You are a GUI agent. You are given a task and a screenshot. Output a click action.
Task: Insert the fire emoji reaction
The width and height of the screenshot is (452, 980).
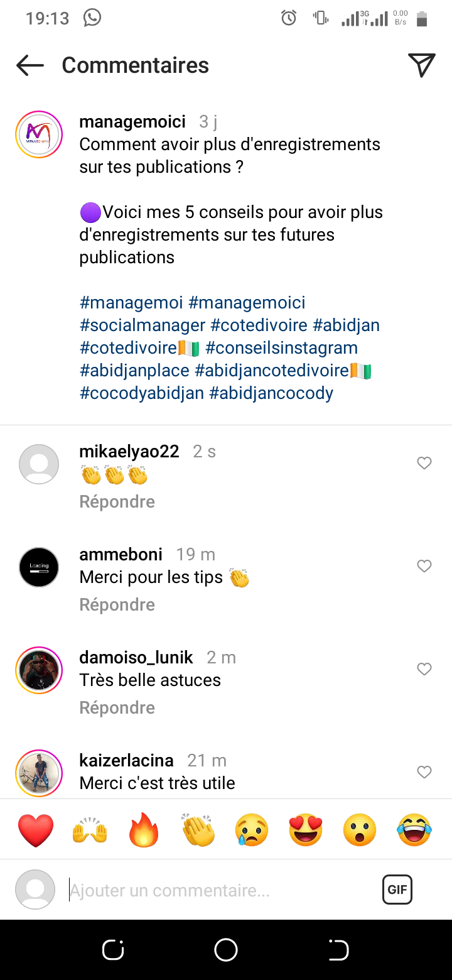[x=144, y=830]
